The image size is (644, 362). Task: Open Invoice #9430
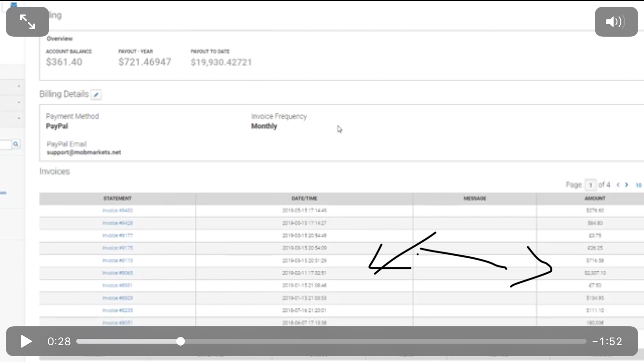(x=117, y=210)
